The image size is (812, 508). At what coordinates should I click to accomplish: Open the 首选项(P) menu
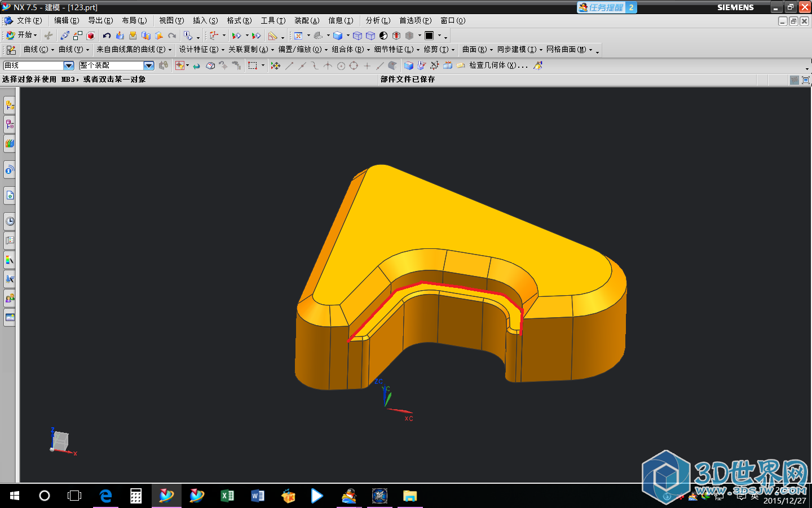(416, 20)
